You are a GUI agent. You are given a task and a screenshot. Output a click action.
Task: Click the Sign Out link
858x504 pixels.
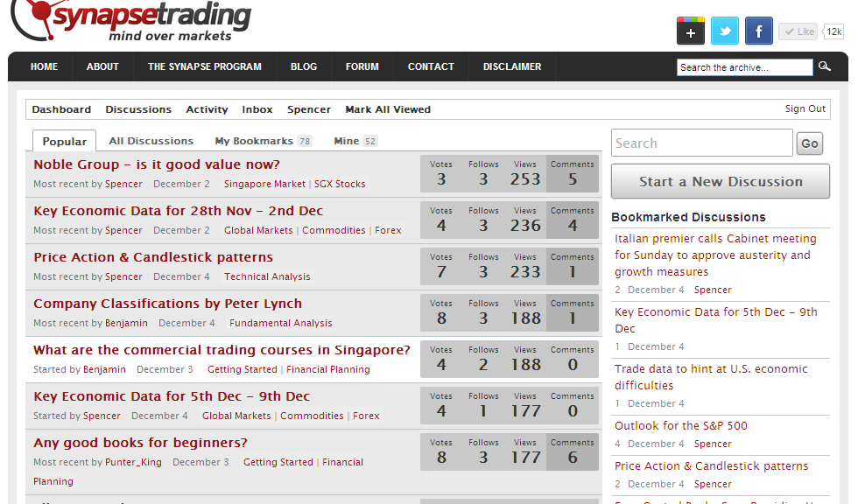pyautogui.click(x=805, y=109)
